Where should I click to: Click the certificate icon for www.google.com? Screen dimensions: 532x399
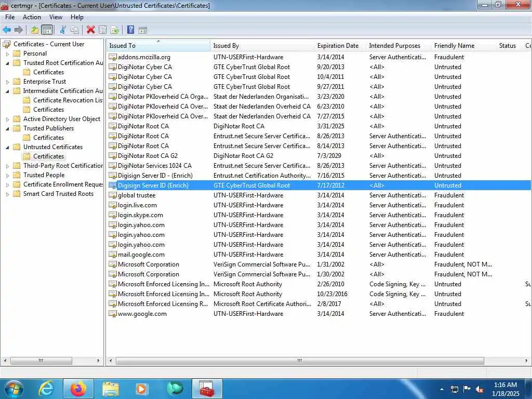tap(113, 313)
